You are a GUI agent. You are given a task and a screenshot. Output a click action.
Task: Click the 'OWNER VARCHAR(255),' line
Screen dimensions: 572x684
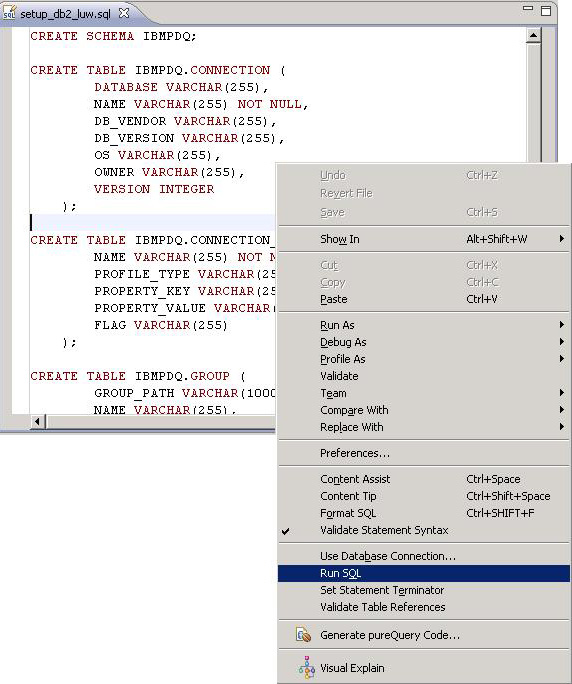(169, 172)
